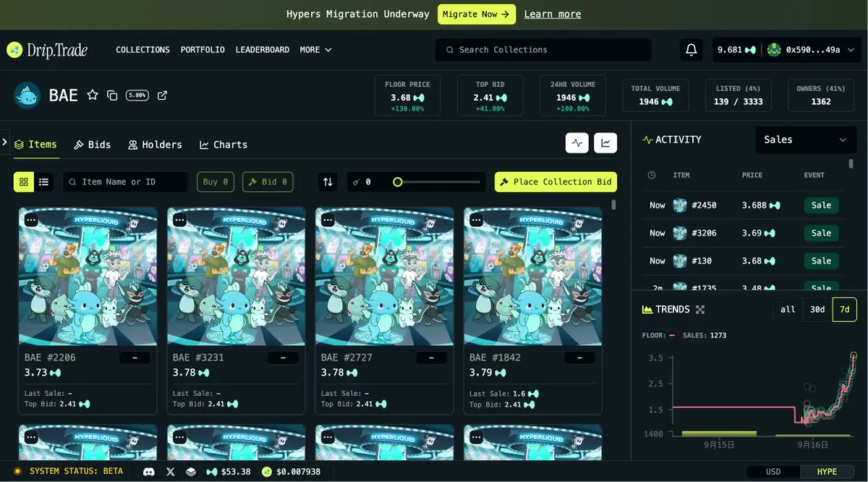Click the item thumbnail for #2450 sale

click(680, 206)
